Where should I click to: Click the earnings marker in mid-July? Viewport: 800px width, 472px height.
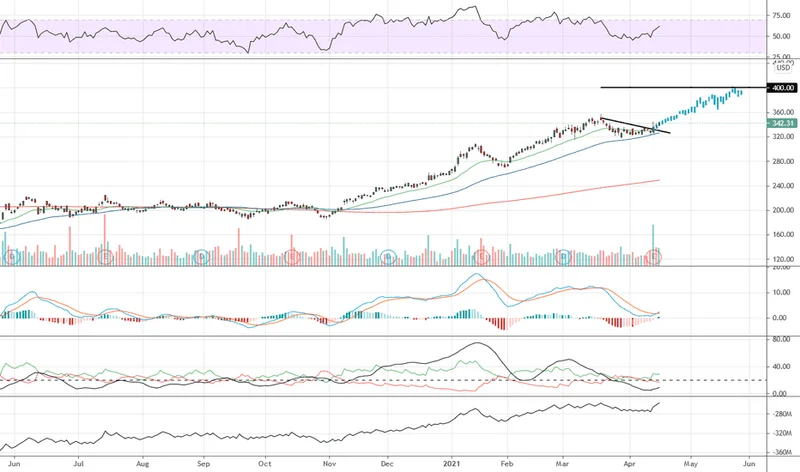click(x=106, y=257)
